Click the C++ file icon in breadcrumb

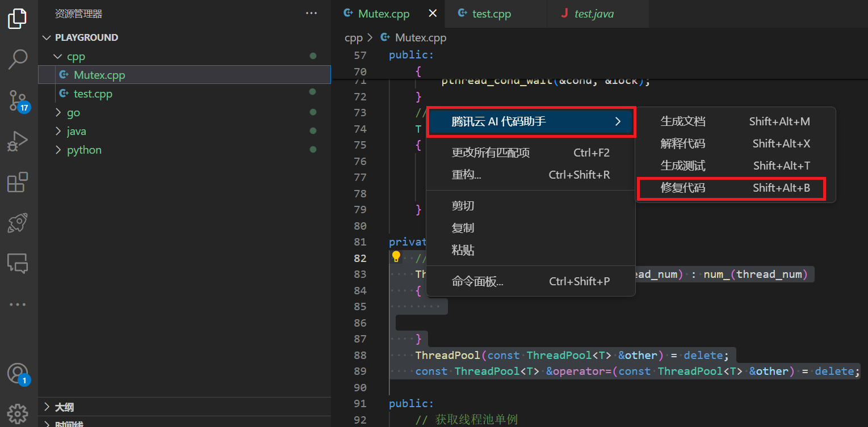point(385,37)
